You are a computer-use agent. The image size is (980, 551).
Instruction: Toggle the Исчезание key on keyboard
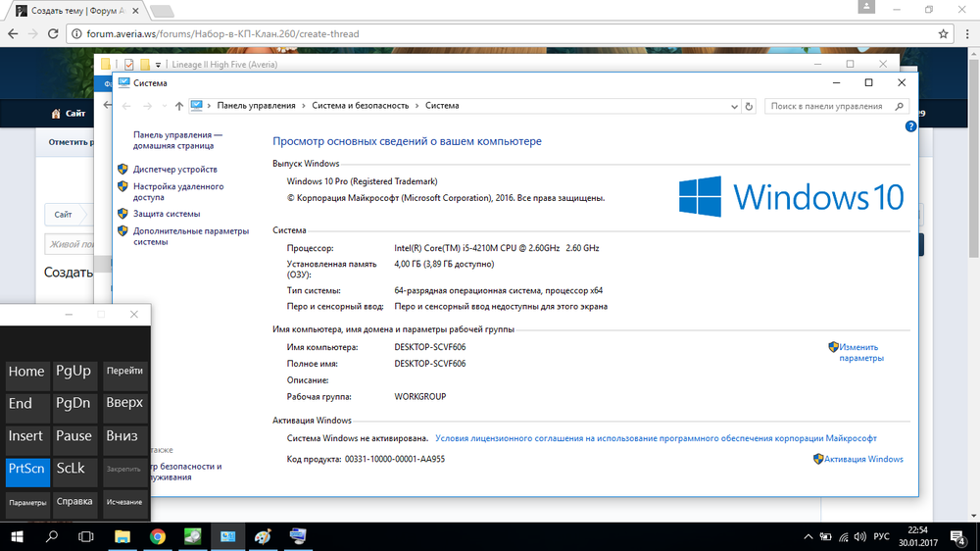tap(124, 502)
